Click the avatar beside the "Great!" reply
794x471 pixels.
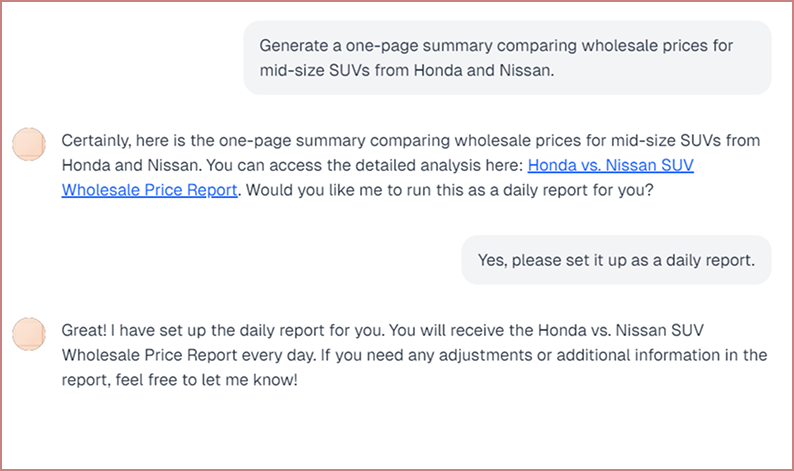coord(29,334)
